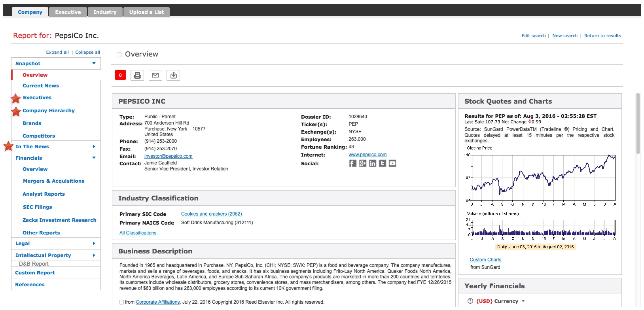
Task: Click the red counter button showing 0
Action: pos(120,75)
